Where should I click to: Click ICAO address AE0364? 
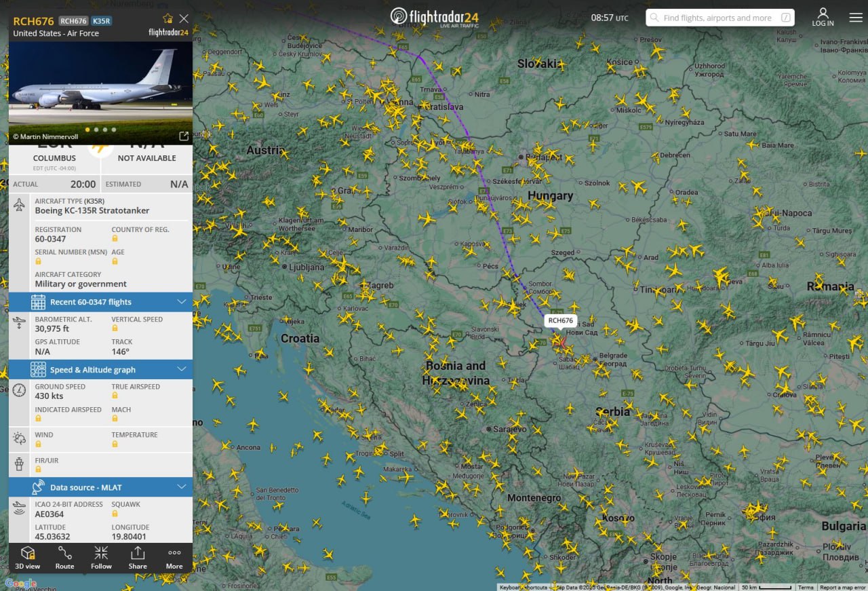click(50, 514)
